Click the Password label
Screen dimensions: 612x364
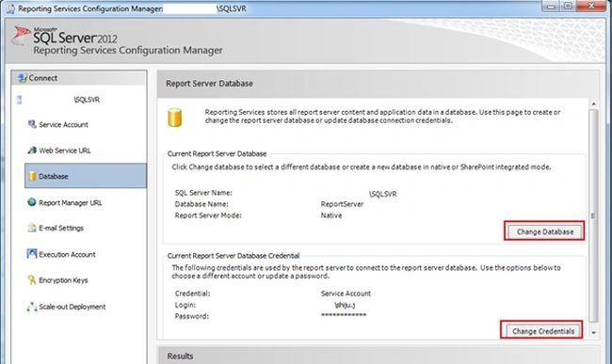click(x=192, y=316)
